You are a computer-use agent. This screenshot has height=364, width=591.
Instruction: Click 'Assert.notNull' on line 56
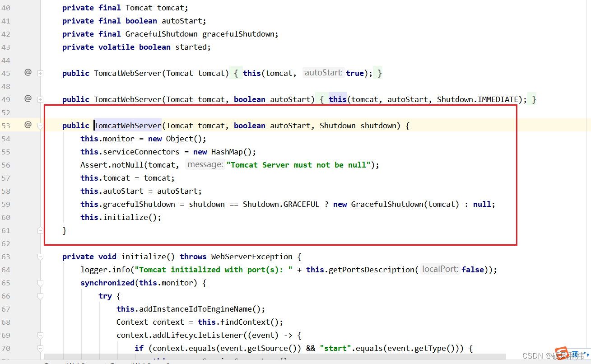click(x=112, y=165)
